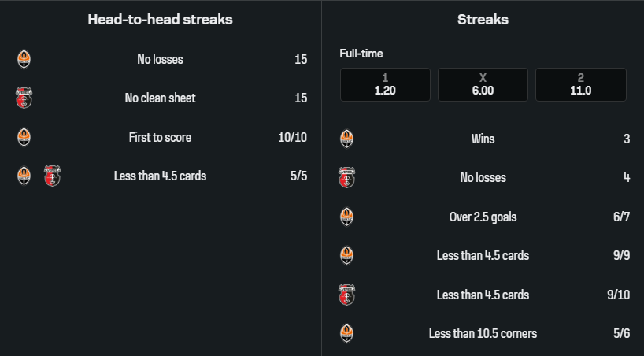The height and width of the screenshot is (356, 644).
Task: Click Shakhtar logo beside Less than 10.5 corners
Action: [346, 333]
